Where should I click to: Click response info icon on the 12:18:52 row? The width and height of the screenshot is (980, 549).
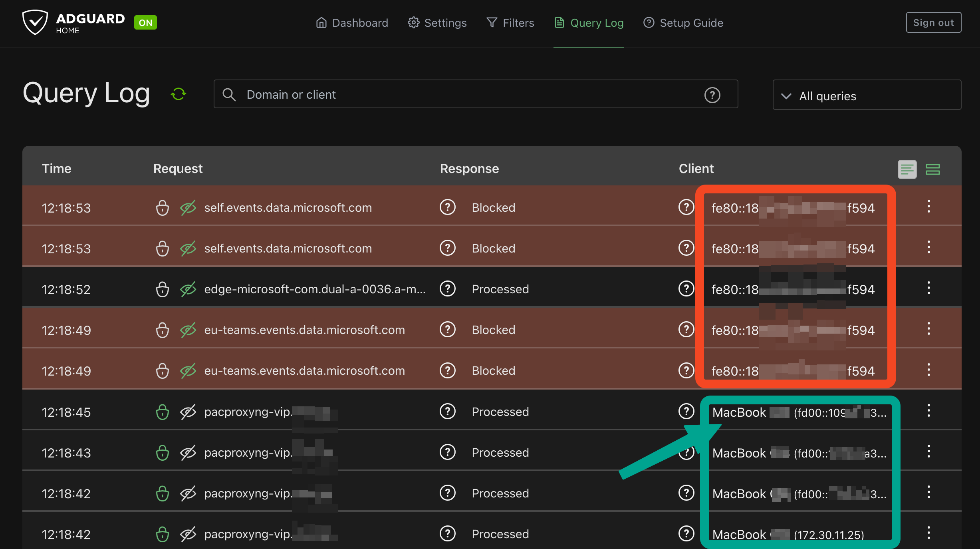click(x=447, y=289)
